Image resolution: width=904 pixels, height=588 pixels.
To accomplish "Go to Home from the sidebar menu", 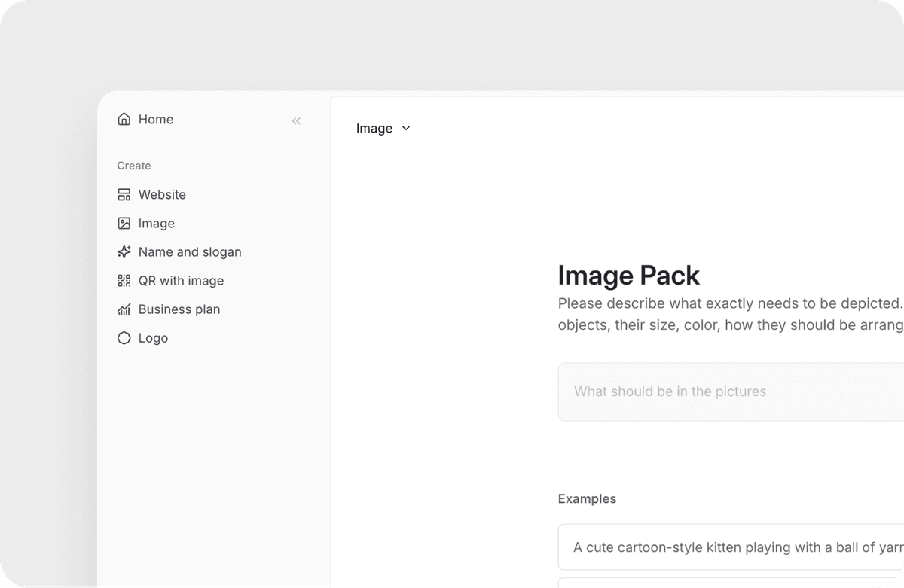I will pos(155,119).
